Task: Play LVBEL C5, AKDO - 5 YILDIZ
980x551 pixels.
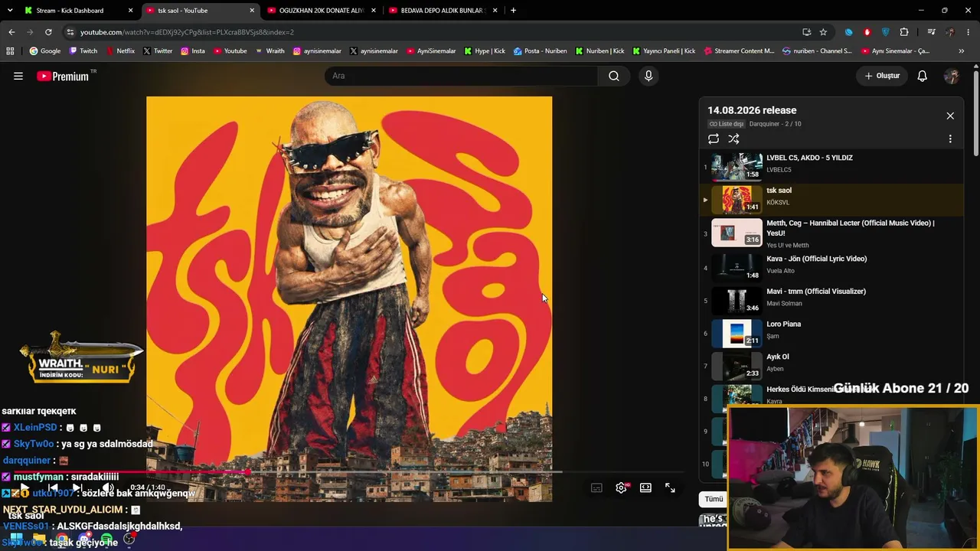Action: point(832,166)
